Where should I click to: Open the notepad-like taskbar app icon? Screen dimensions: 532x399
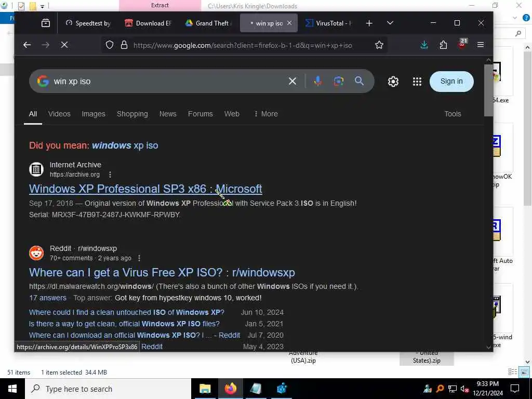coord(256,389)
